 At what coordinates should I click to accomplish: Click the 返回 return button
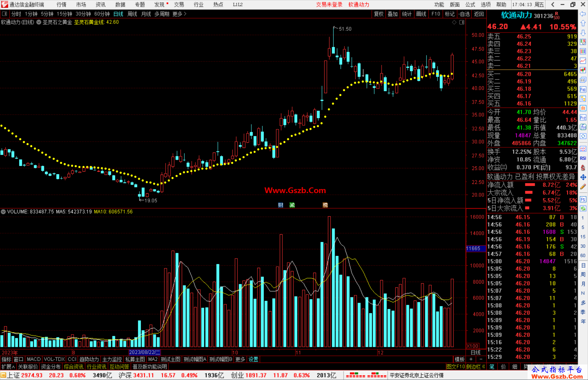479,14
